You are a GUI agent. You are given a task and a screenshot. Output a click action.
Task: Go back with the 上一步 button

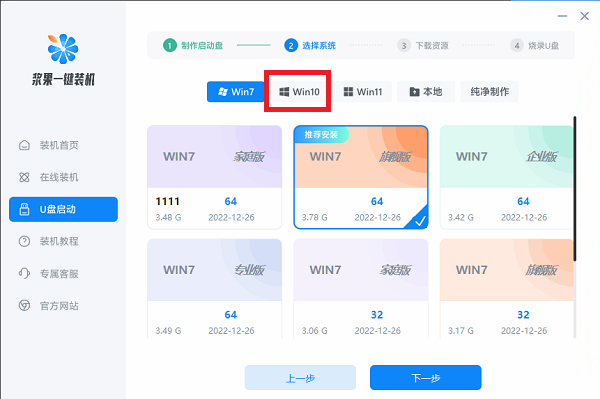300,378
